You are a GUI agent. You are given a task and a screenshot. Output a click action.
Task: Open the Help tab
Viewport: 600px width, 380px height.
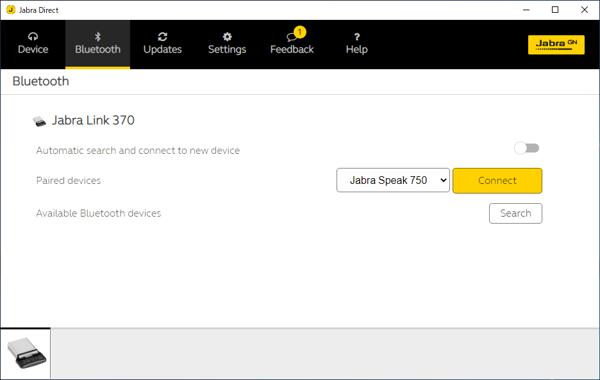(357, 44)
